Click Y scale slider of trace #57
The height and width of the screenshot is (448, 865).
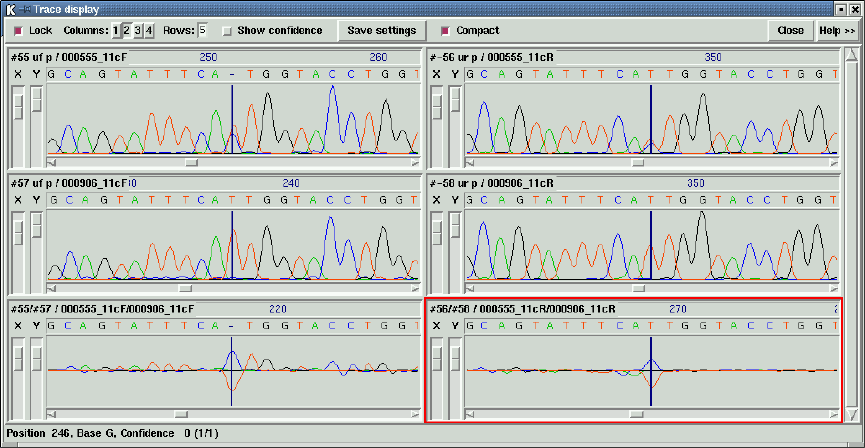(36, 227)
